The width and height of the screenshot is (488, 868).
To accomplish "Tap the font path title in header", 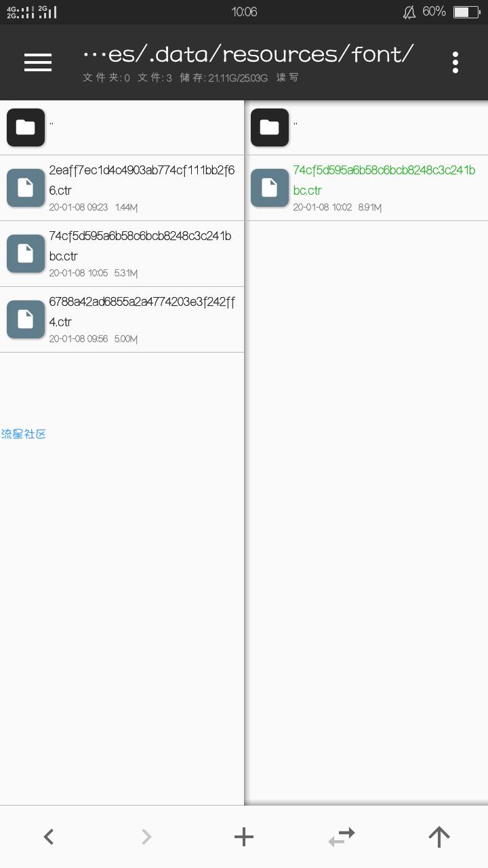I will (x=248, y=54).
